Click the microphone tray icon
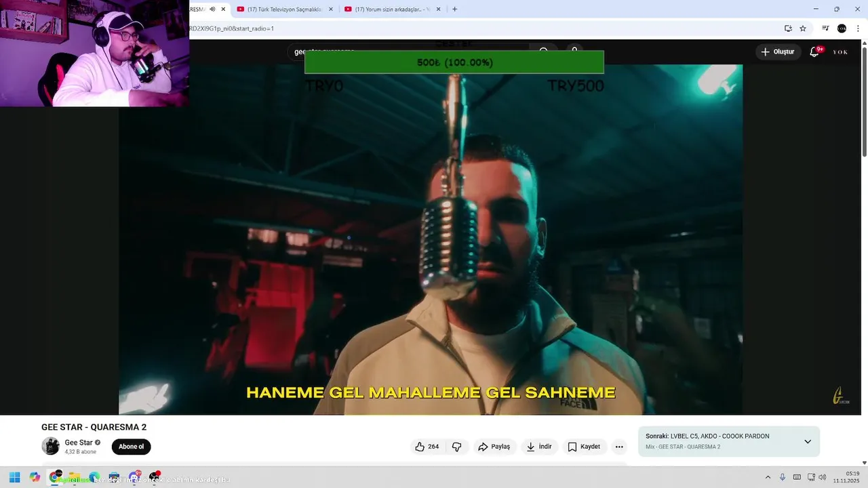The width and height of the screenshot is (868, 488). (783, 477)
